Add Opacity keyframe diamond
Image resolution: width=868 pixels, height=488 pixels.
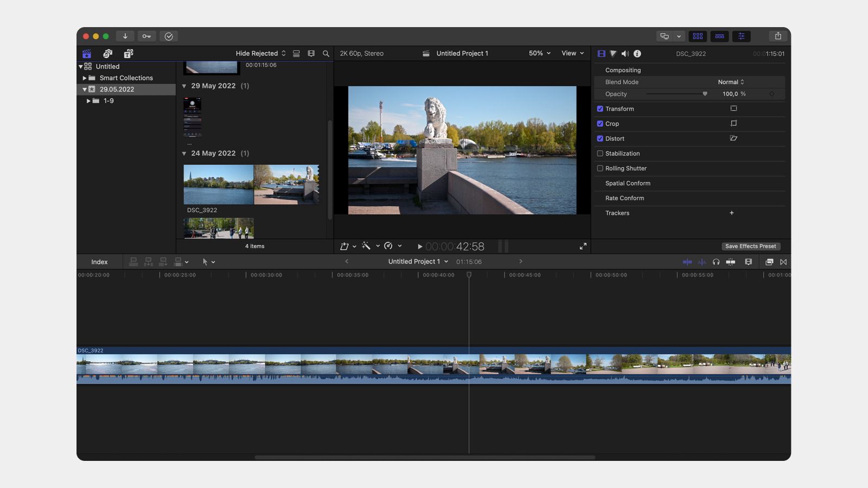pos(771,94)
